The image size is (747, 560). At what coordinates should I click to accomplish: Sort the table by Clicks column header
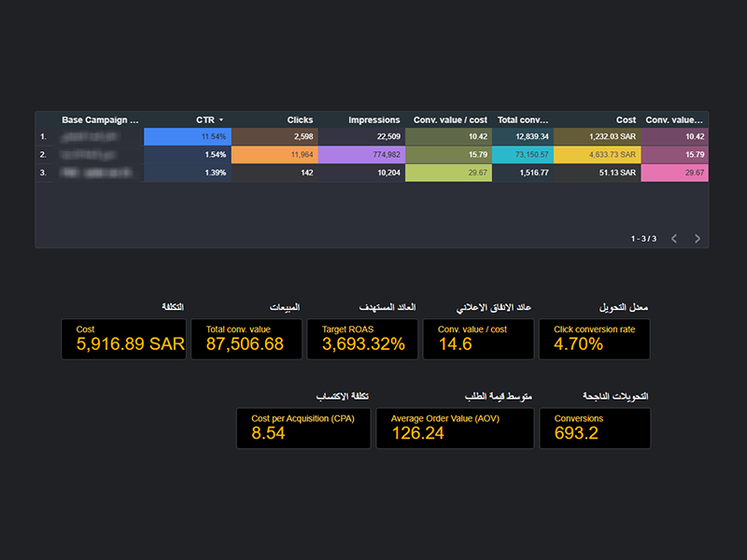[300, 120]
